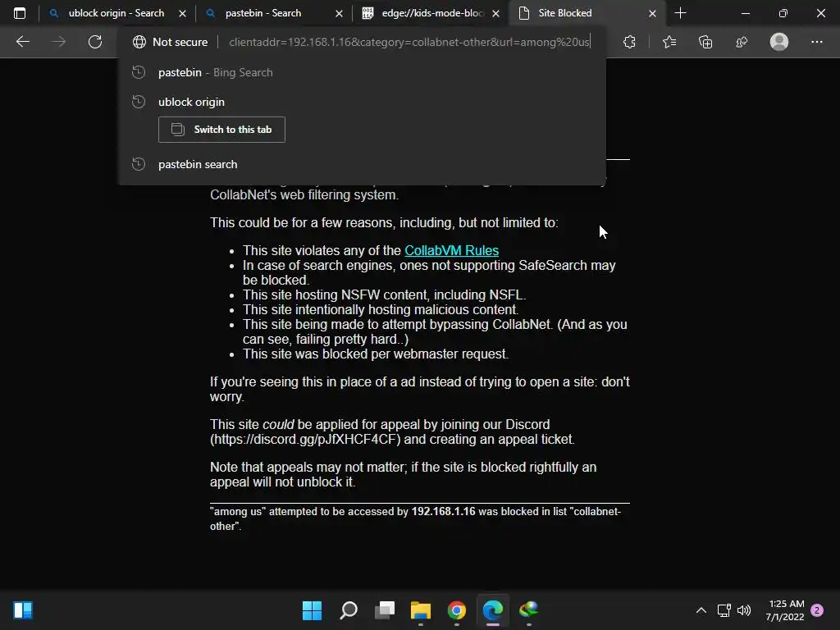The width and height of the screenshot is (840, 630).
Task: Close the pastebin - Search tab
Action: point(339,13)
